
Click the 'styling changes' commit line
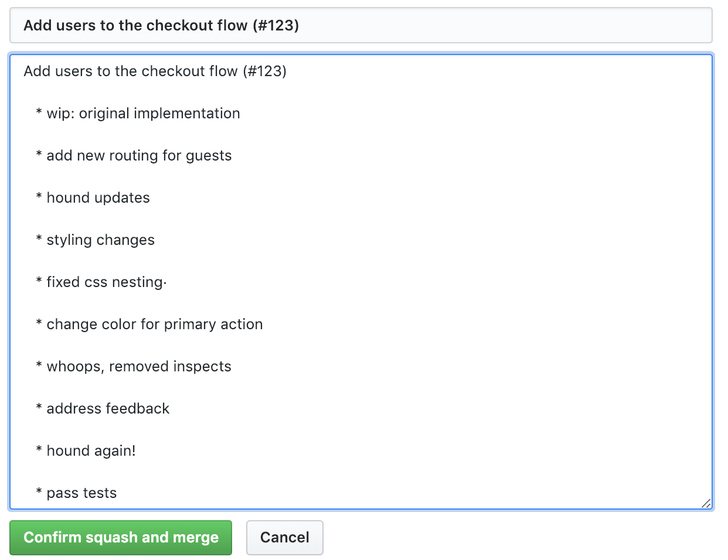pyautogui.click(x=100, y=240)
